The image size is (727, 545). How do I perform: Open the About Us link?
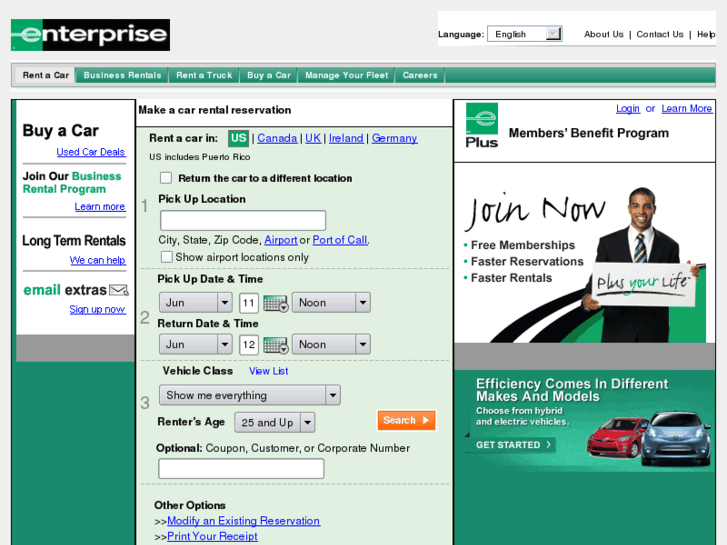click(604, 34)
